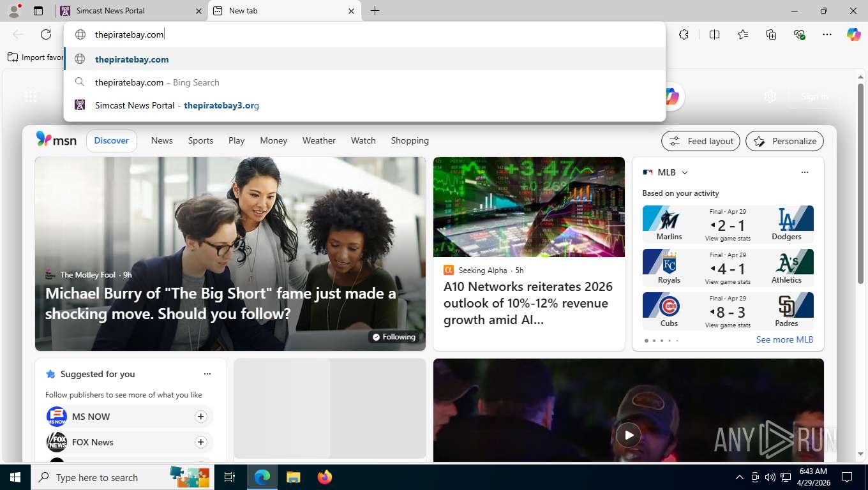Open the Watch section

coord(363,140)
